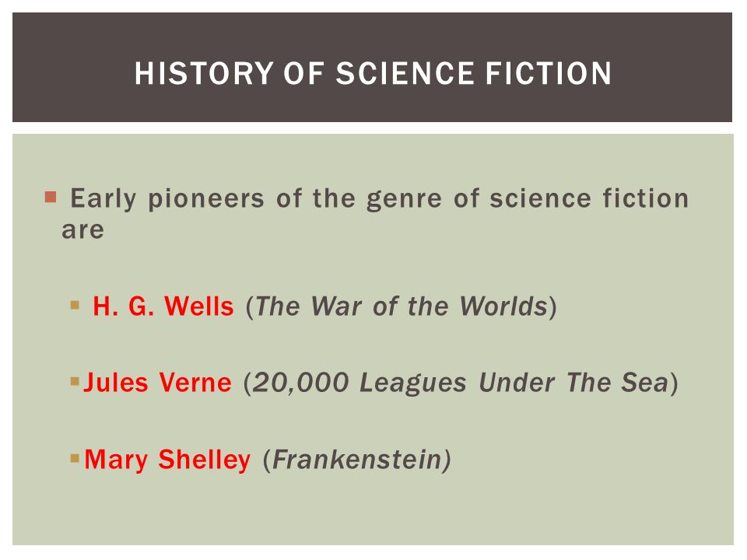The image size is (747, 560).
Task: Select the red Mary Shelley name
Action: [167, 460]
